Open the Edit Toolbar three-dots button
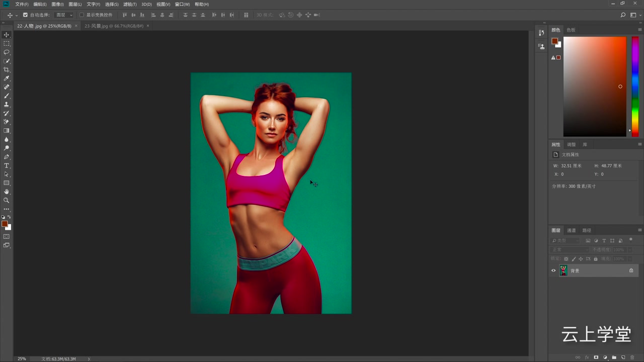644x362 pixels. pyautogui.click(x=7, y=209)
